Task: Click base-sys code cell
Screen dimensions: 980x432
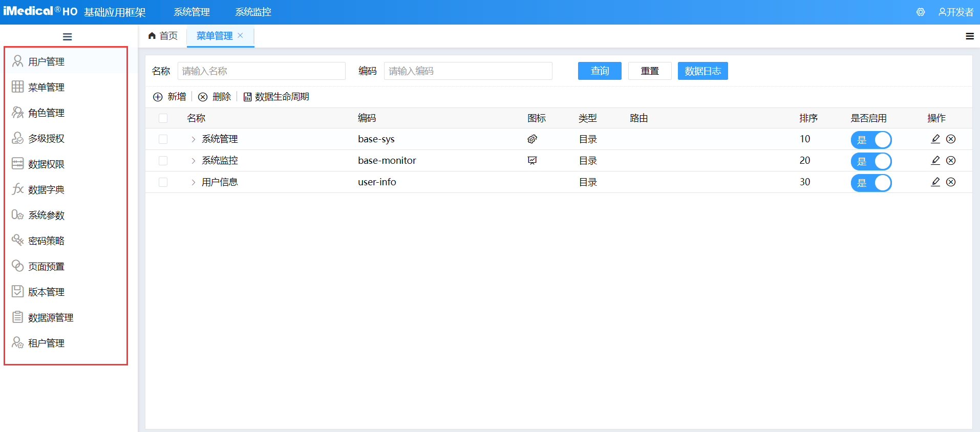Action: [x=376, y=139]
